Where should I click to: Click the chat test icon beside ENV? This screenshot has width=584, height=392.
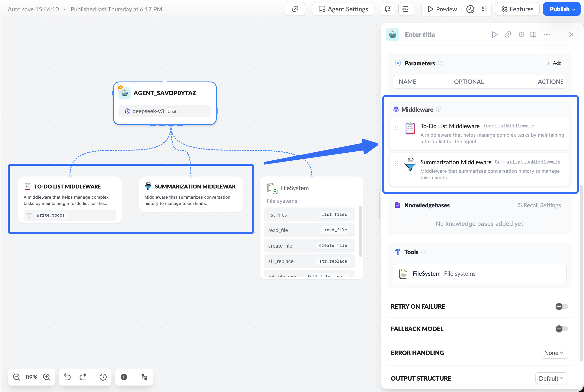(388, 9)
